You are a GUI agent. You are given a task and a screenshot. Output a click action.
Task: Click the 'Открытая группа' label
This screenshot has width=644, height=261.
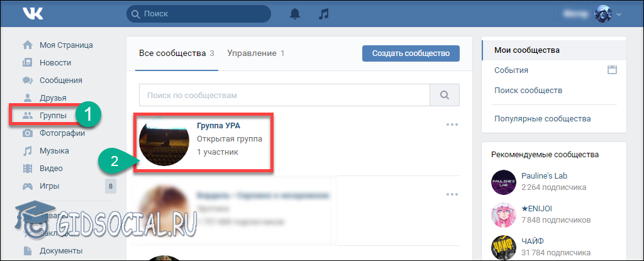coord(230,139)
